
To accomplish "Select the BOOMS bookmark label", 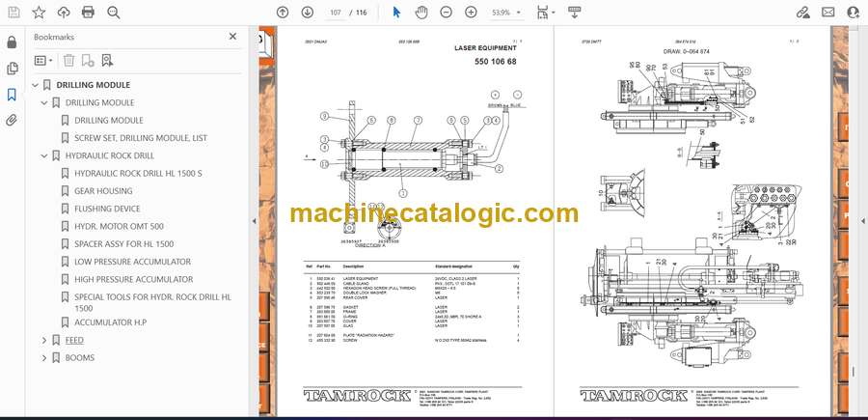I will click(80, 358).
